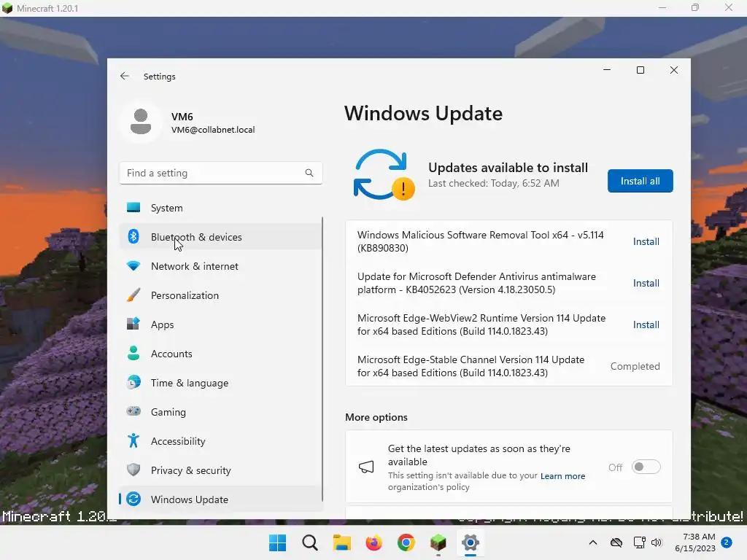Show hidden tray icons chevron
The image size is (747, 560).
(x=592, y=542)
